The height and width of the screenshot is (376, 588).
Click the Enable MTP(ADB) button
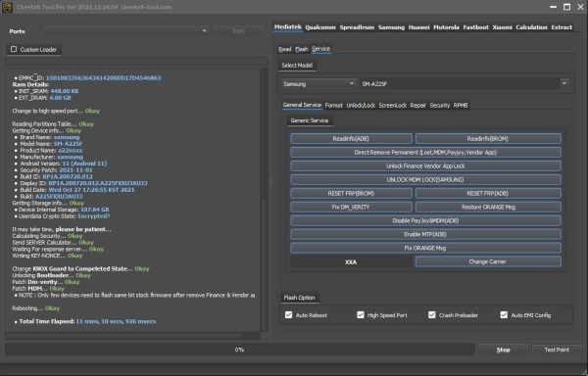pyautogui.click(x=425, y=234)
